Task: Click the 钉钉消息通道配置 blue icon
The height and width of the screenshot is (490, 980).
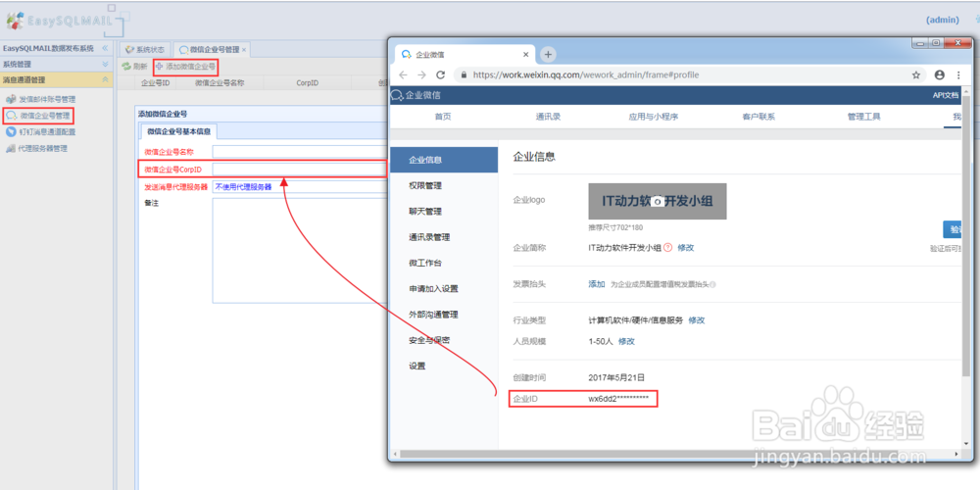Action: pos(11,132)
